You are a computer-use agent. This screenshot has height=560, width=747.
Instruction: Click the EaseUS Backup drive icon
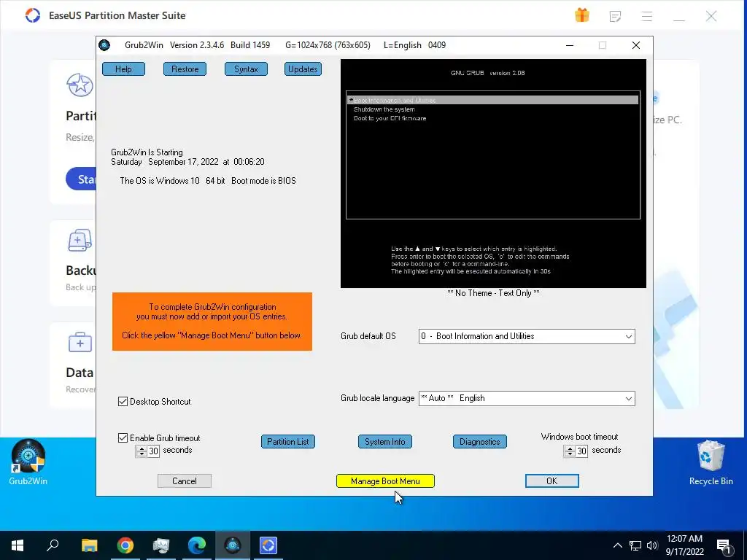click(x=80, y=241)
